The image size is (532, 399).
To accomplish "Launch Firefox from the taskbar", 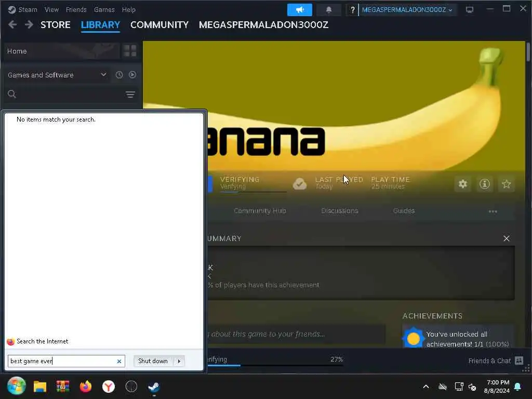I will tap(86, 387).
